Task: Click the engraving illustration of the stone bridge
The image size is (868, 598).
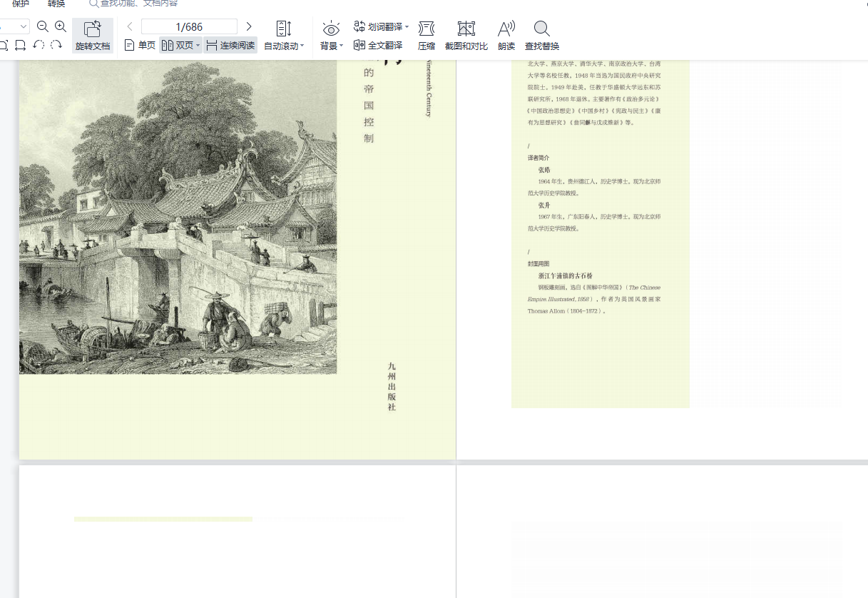Action: click(178, 218)
